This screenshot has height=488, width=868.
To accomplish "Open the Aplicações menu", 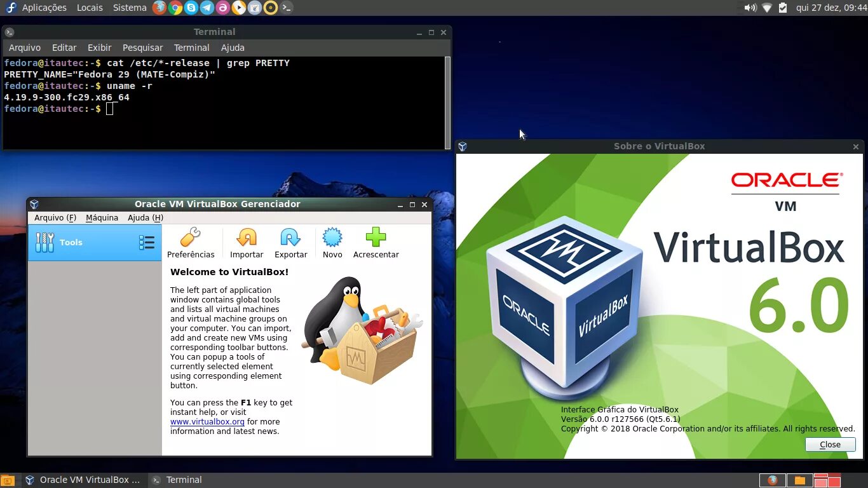I will pyautogui.click(x=44, y=8).
